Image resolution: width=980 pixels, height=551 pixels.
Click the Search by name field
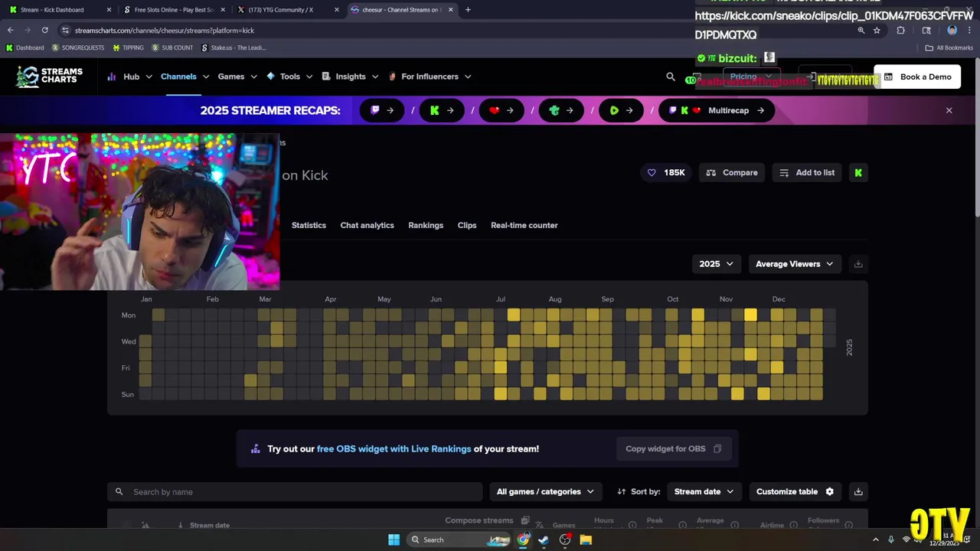pos(295,491)
